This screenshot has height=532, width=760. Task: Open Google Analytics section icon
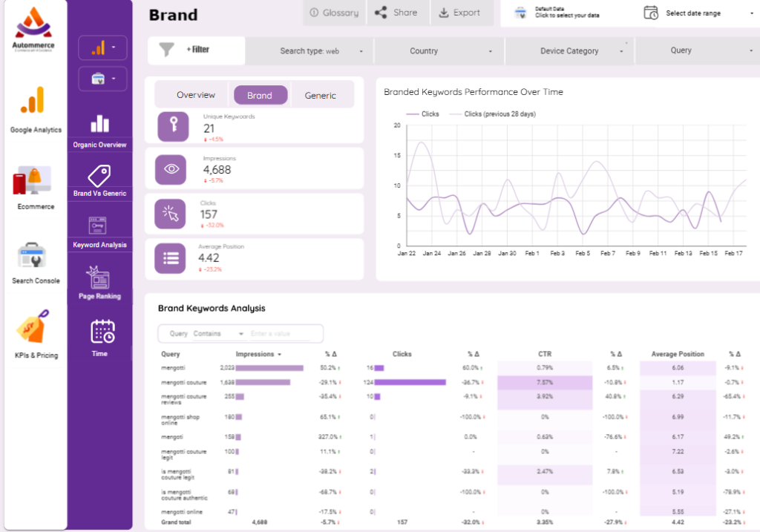click(33, 100)
